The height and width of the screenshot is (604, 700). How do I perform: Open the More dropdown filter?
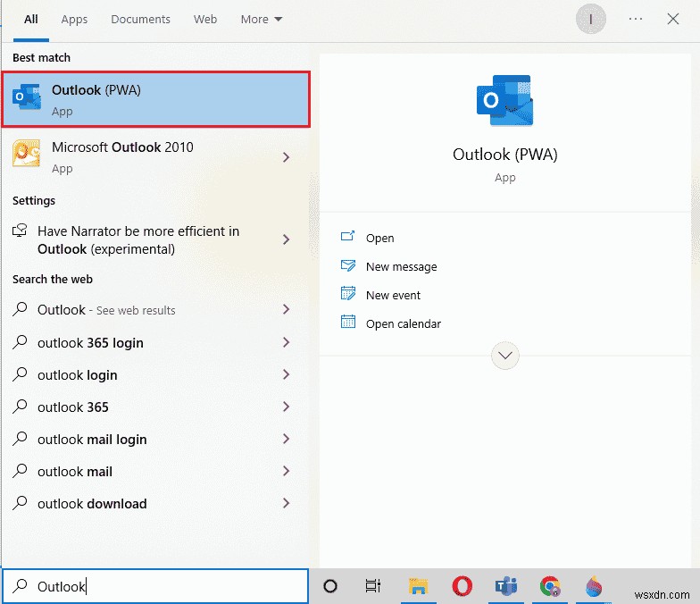261,20
